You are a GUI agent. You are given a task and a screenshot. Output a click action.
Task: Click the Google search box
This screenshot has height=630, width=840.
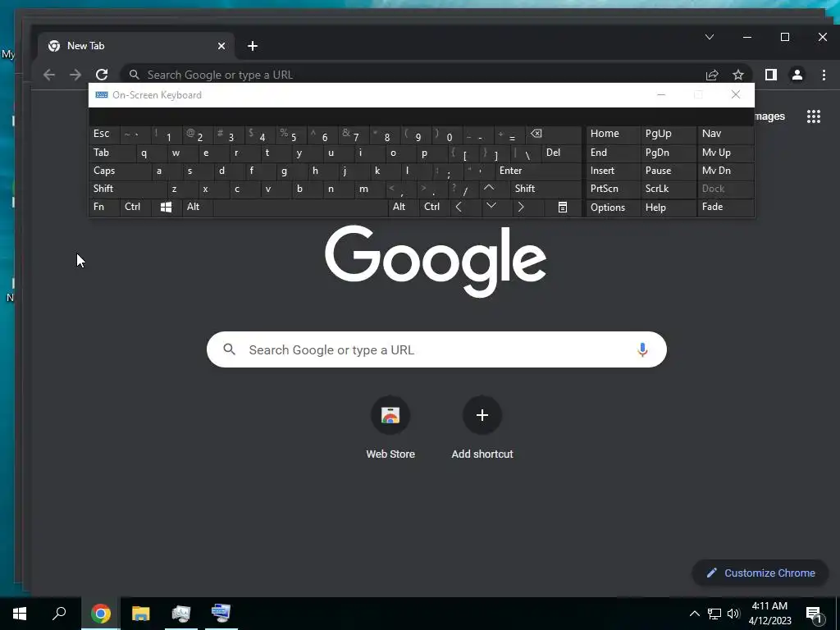tap(436, 349)
